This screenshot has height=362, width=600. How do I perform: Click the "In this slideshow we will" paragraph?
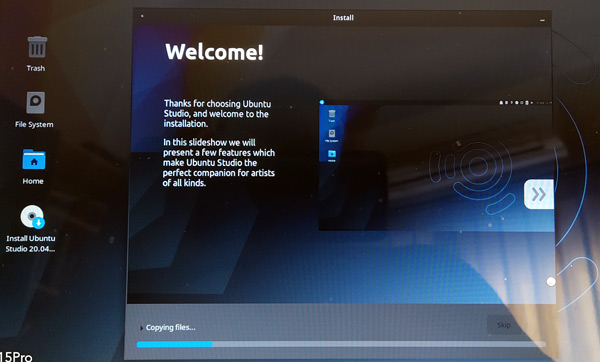[x=219, y=163]
